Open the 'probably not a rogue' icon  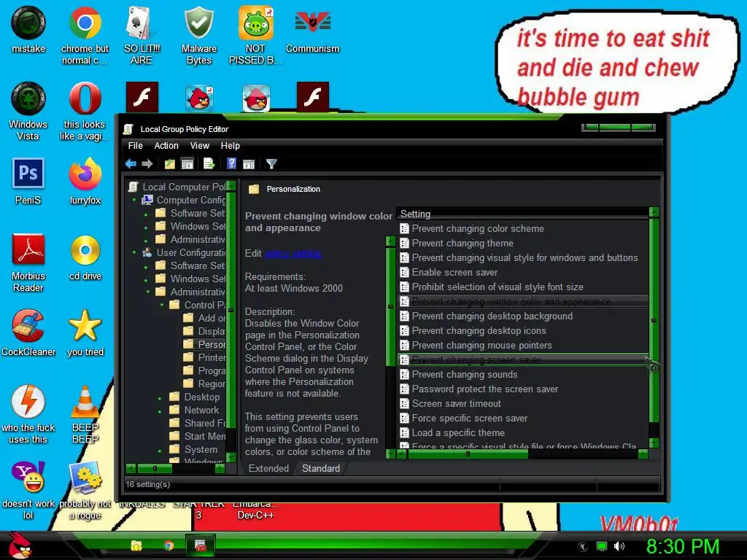(85, 491)
